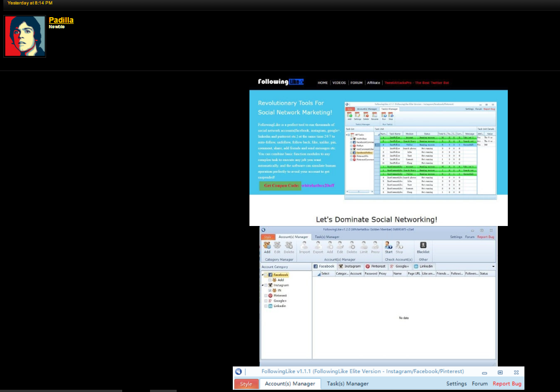560x392 pixels.
Task: Click the FollowingLike website logo
Action: point(281,82)
